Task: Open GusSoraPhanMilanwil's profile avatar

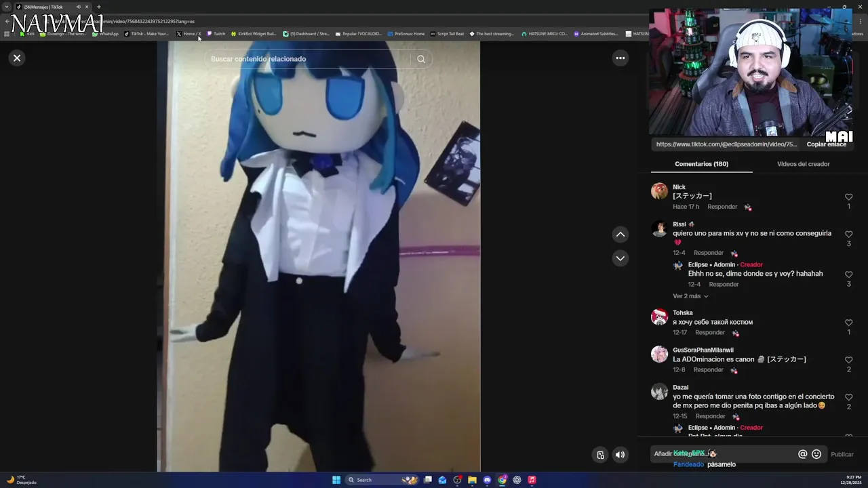Action: (659, 354)
